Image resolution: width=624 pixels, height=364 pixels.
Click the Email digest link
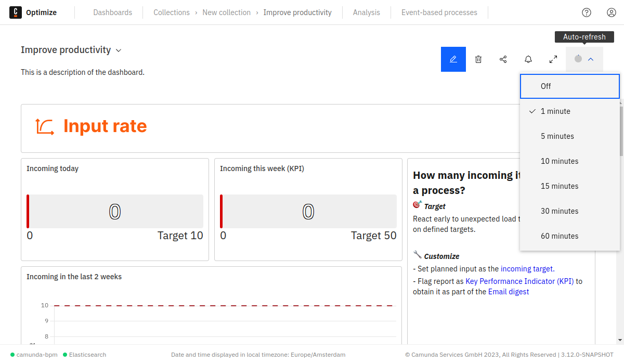pos(508,291)
